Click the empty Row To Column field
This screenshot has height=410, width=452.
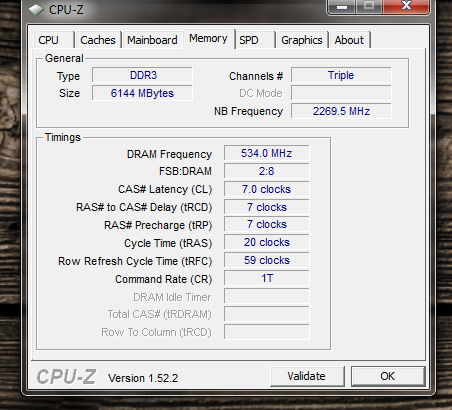[x=267, y=333]
